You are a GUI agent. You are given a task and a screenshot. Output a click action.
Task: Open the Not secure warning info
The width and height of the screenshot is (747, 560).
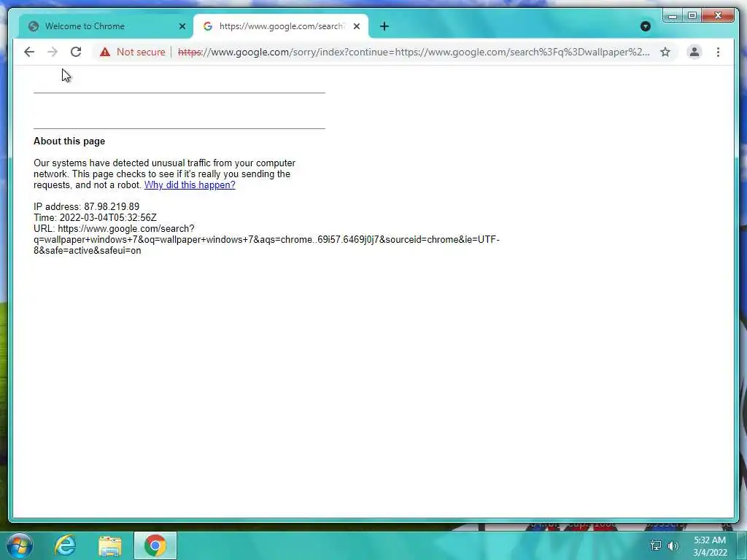[133, 52]
